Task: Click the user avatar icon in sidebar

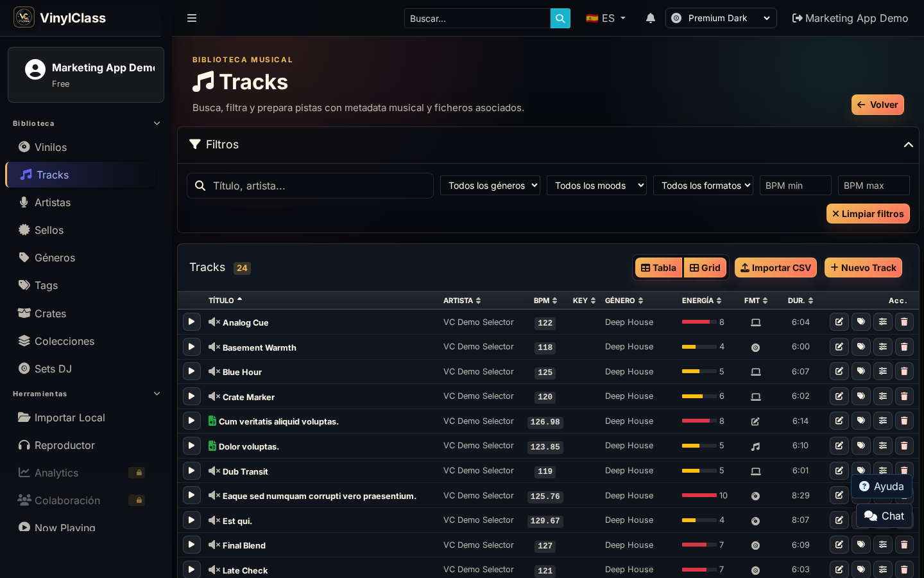Action: [x=35, y=69]
